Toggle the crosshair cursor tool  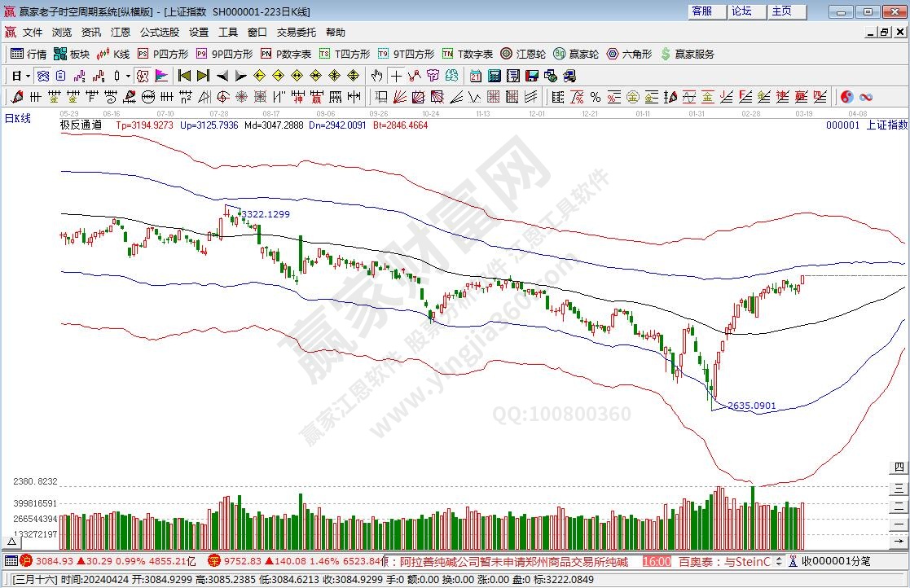point(396,76)
